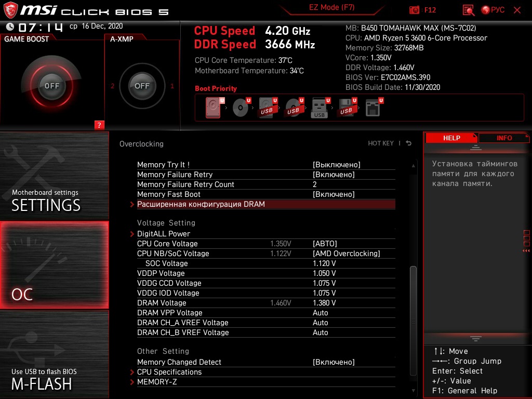Select the network boot device icon
532x399 pixels.
[x=374, y=108]
